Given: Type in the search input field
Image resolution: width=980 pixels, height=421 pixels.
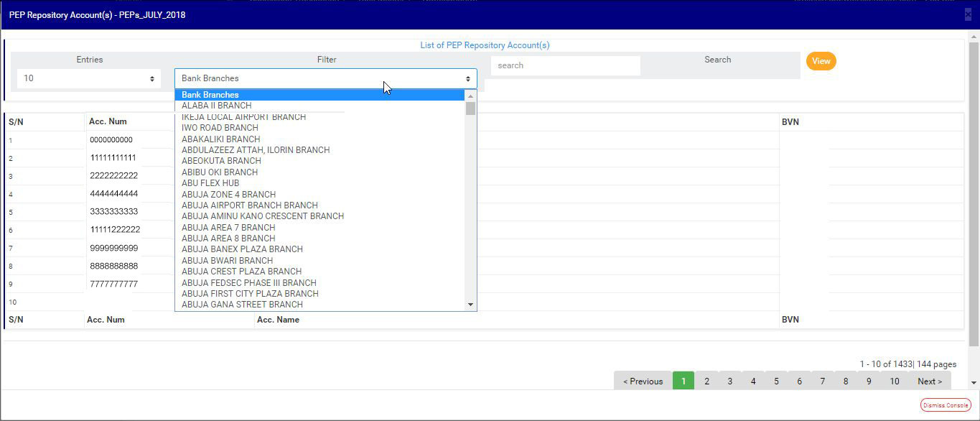Looking at the screenshot, I should pos(565,65).
